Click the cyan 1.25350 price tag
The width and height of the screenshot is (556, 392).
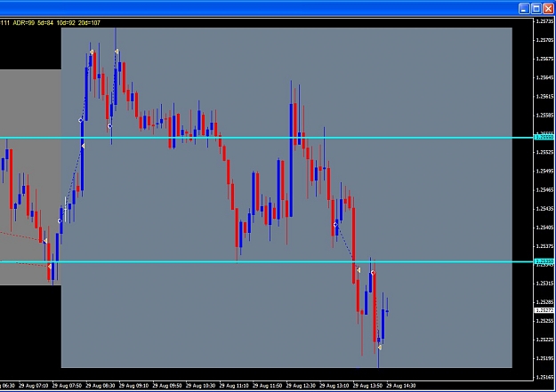[x=544, y=261]
